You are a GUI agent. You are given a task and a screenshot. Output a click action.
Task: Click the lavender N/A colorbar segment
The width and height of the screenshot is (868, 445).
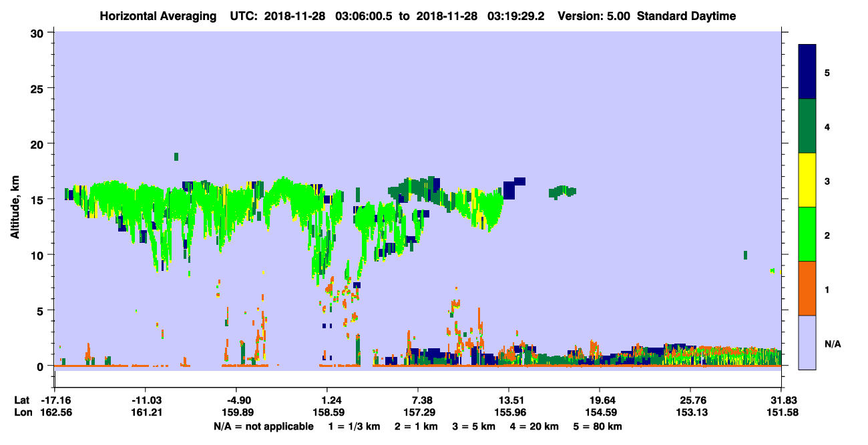(x=807, y=342)
